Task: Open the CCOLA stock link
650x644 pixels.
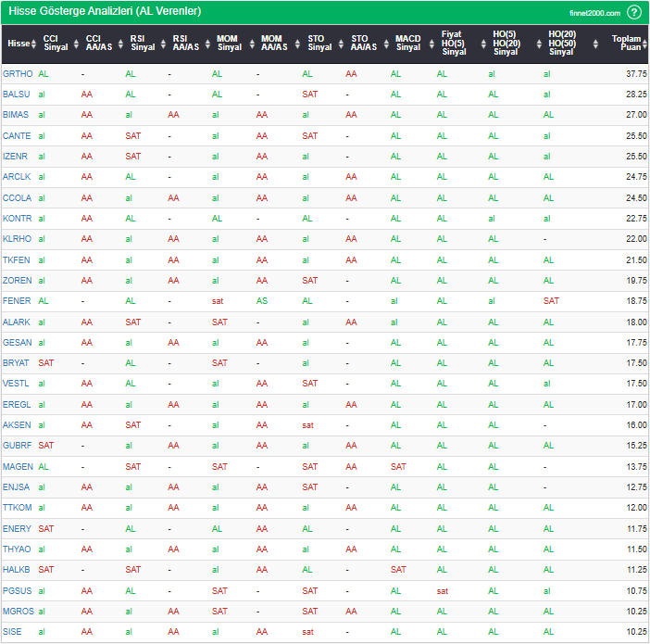Action: pos(17,197)
